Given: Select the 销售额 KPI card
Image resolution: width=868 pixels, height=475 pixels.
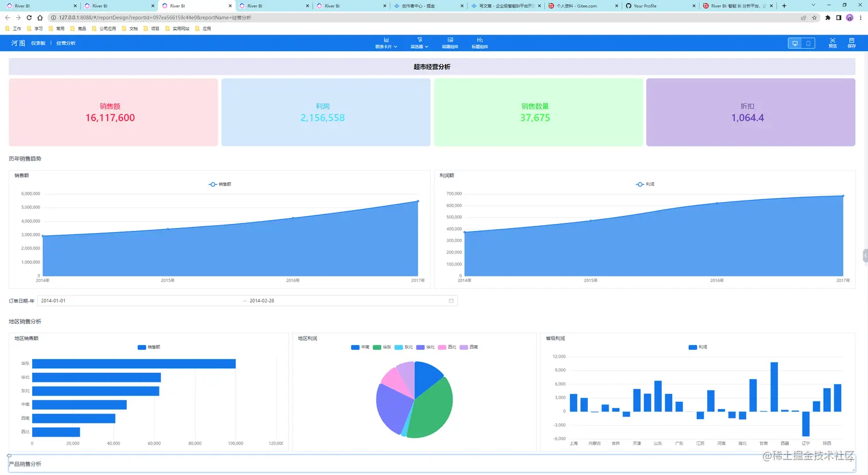Looking at the screenshot, I should [113, 112].
